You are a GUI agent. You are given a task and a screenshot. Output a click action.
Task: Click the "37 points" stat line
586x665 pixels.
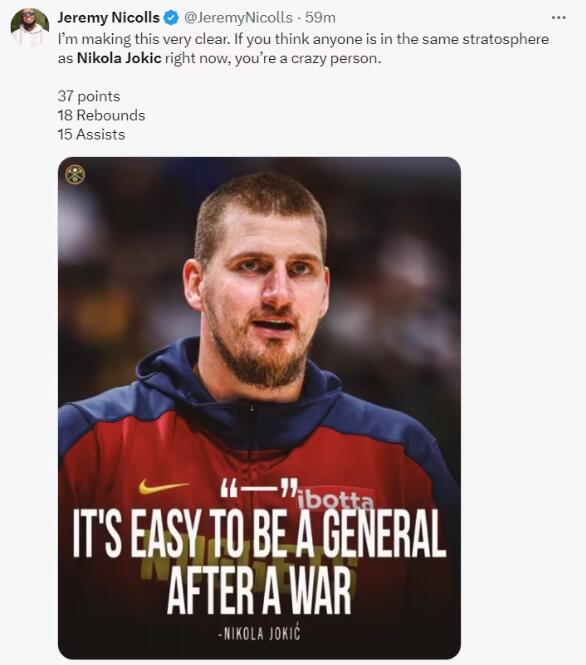(89, 96)
